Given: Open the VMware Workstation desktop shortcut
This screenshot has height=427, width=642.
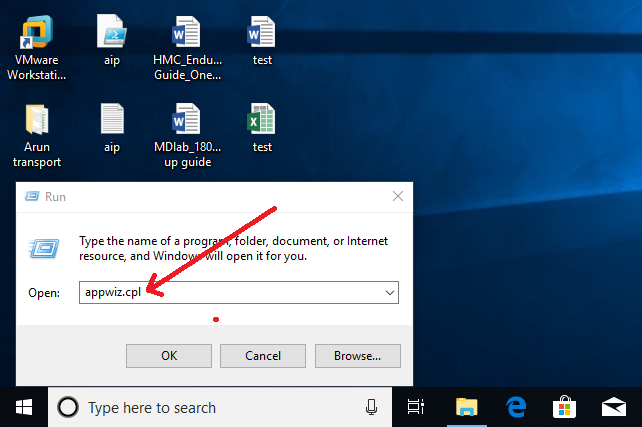Looking at the screenshot, I should pyautogui.click(x=36, y=47).
